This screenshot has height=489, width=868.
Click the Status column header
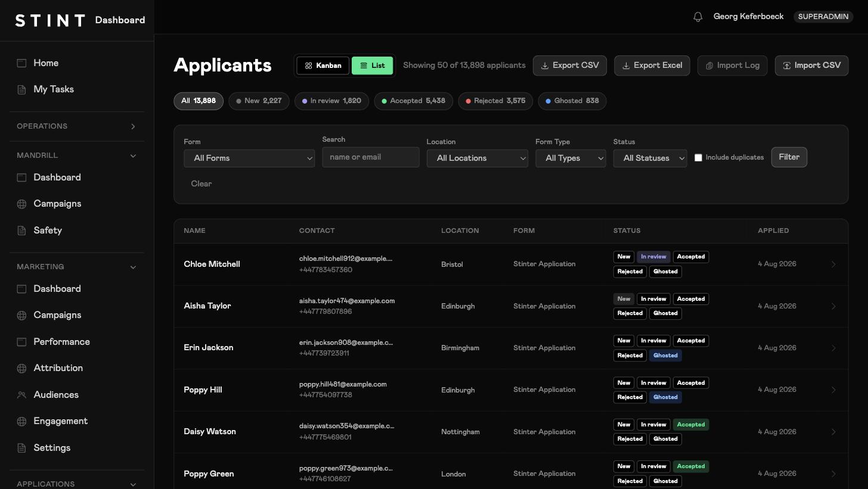pos(627,231)
